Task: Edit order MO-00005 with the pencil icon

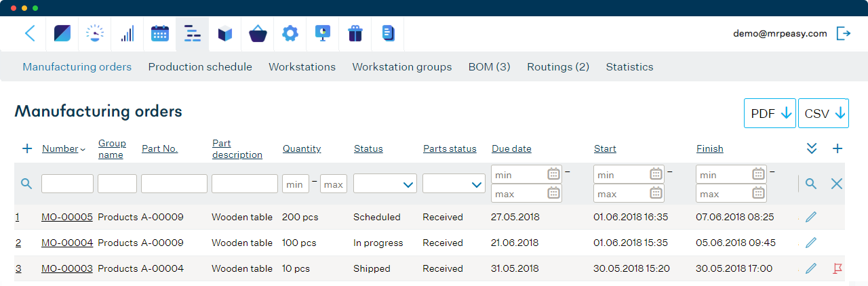Action: coord(811,218)
